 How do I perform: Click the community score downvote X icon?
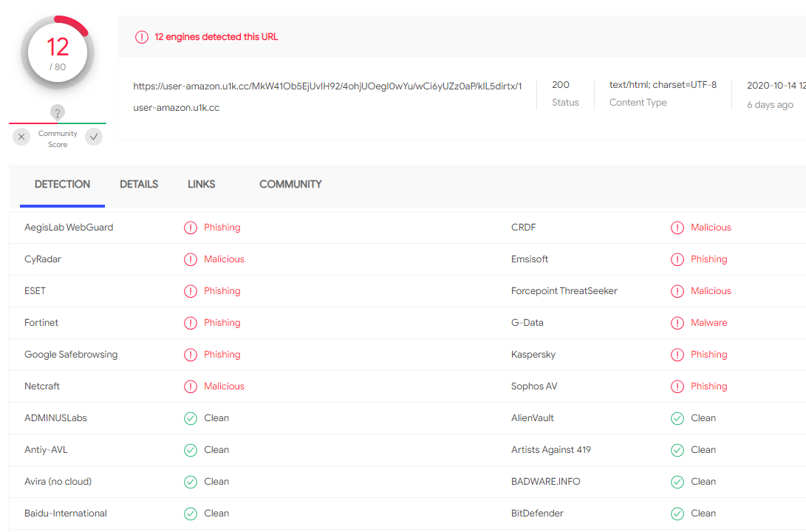[21, 137]
